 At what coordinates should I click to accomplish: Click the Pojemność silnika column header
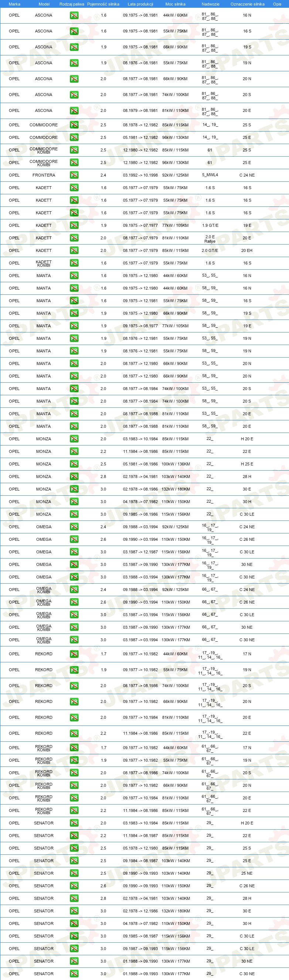point(103,4)
